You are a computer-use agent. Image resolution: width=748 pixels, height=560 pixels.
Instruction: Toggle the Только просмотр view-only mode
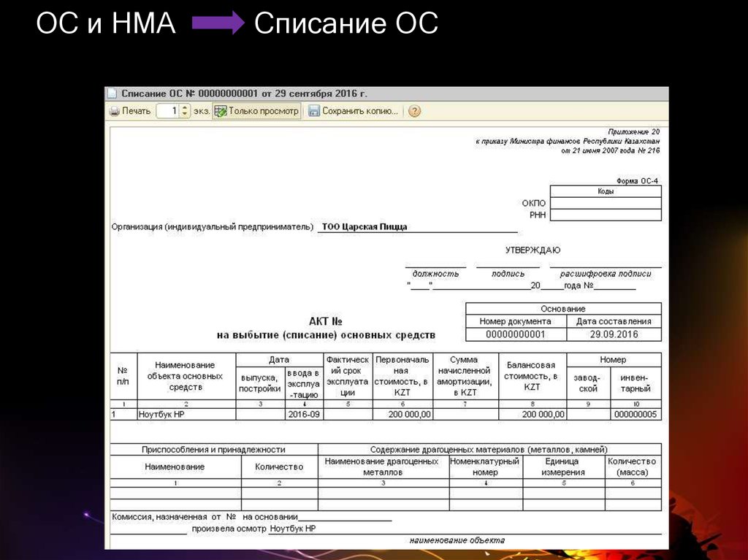pyautogui.click(x=256, y=111)
